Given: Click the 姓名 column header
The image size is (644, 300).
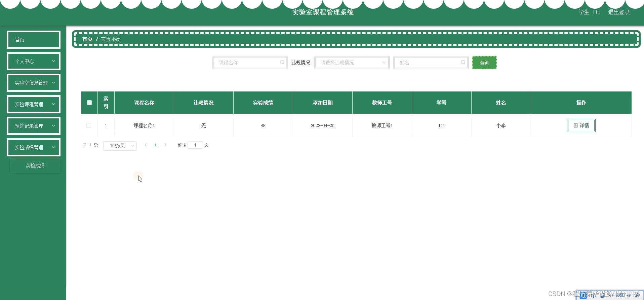Looking at the screenshot, I should 501,103.
